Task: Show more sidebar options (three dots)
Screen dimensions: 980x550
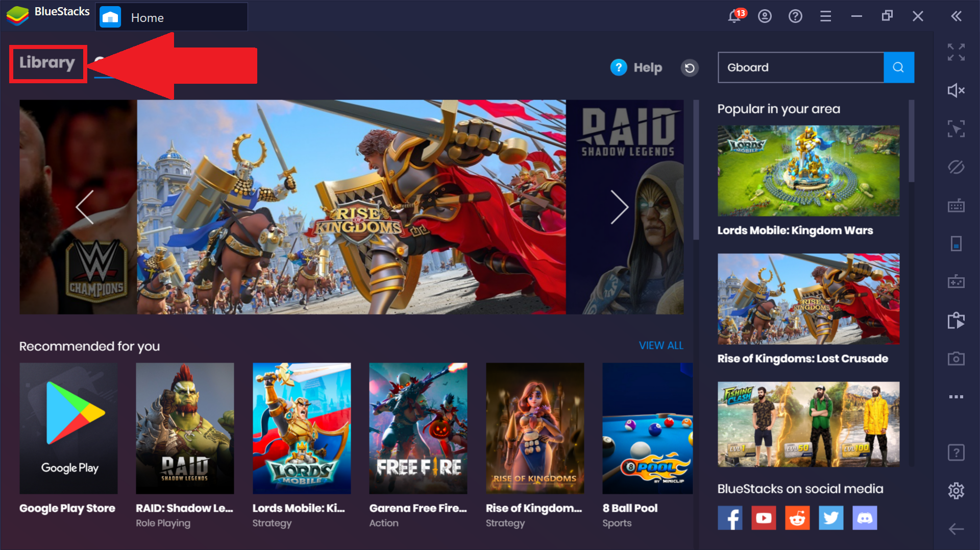Action: click(956, 397)
